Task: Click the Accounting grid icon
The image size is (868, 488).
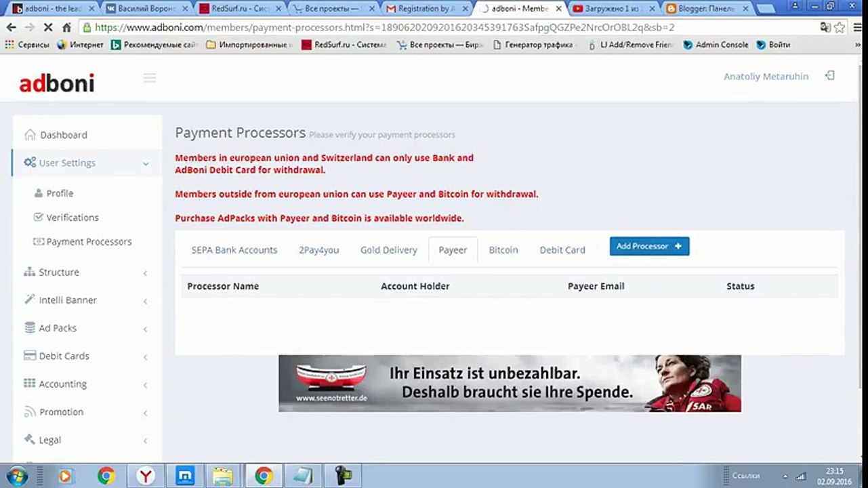Action: click(30, 383)
